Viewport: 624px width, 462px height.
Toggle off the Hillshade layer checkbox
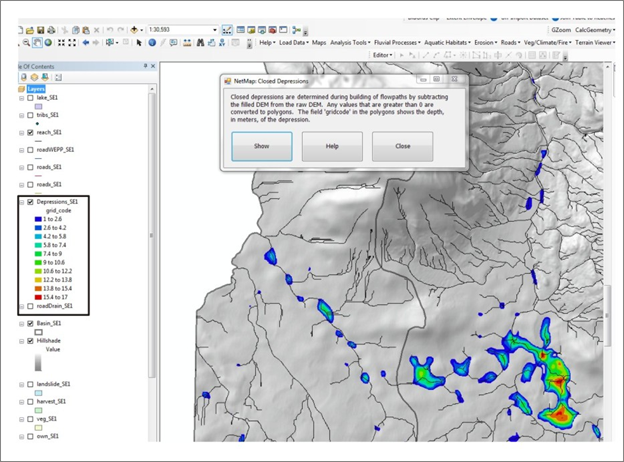30,340
